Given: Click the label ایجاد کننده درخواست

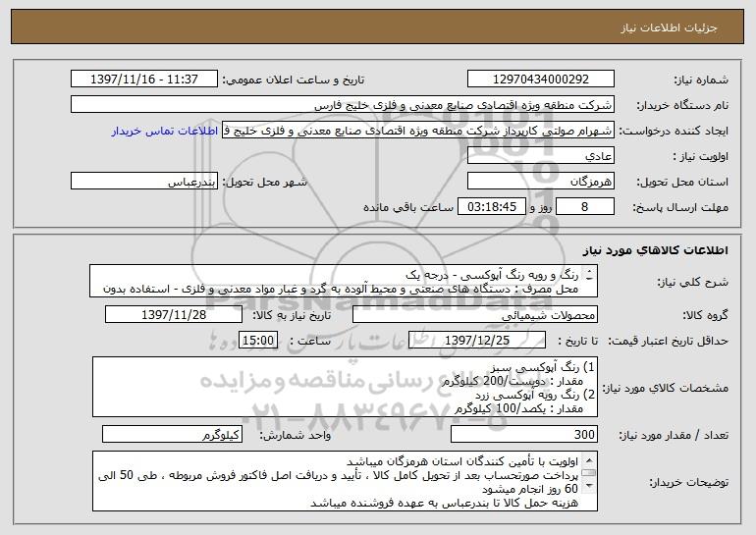Looking at the screenshot, I should click(x=674, y=131).
